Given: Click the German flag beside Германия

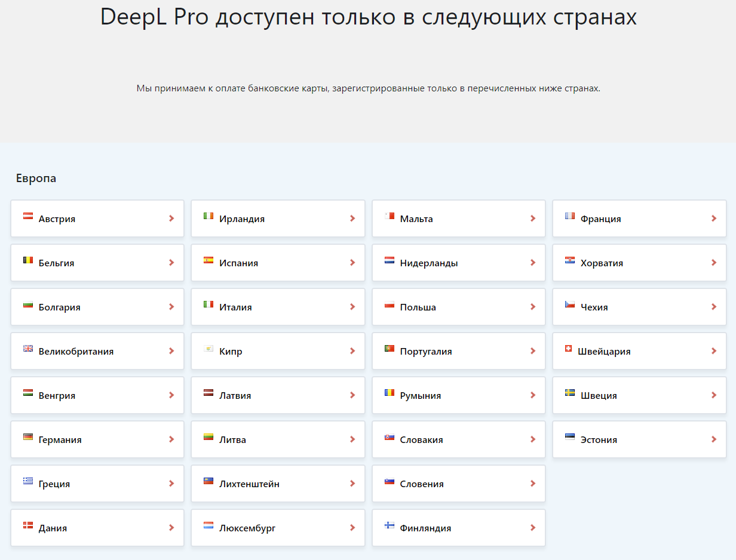Looking at the screenshot, I should [28, 437].
